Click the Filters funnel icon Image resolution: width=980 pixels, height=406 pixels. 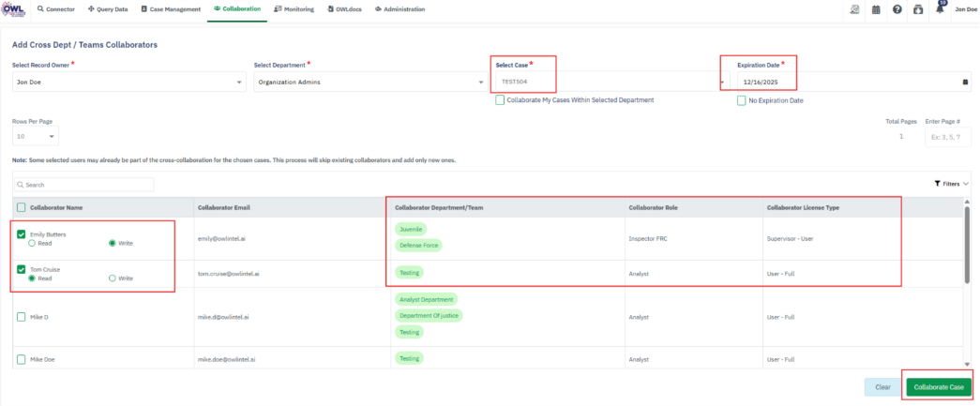tap(937, 184)
